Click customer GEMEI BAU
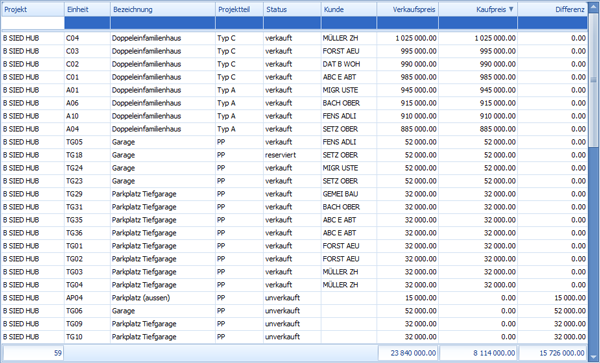This screenshot has height=363, width=600. coord(349,194)
